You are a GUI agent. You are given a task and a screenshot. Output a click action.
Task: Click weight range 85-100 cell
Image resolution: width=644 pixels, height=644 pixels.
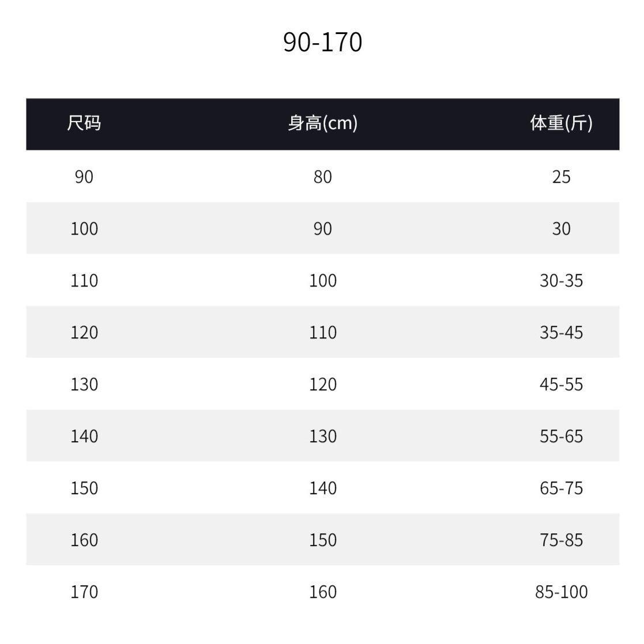coord(561,592)
